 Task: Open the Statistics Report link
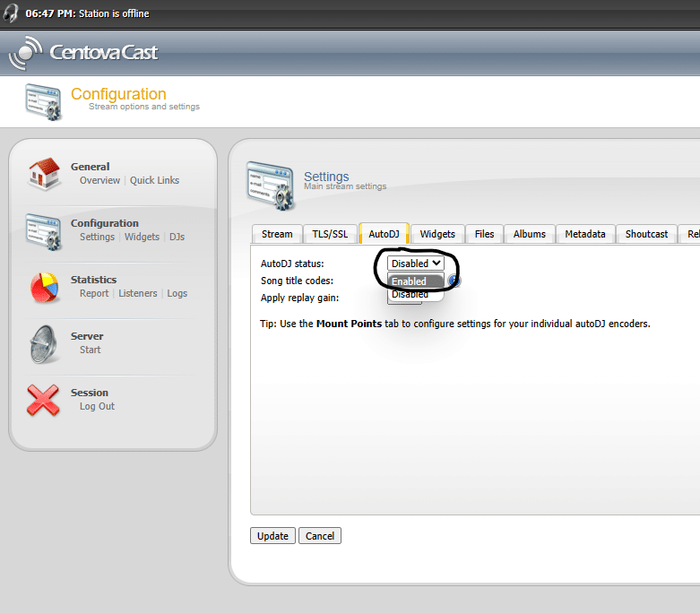[x=94, y=293]
